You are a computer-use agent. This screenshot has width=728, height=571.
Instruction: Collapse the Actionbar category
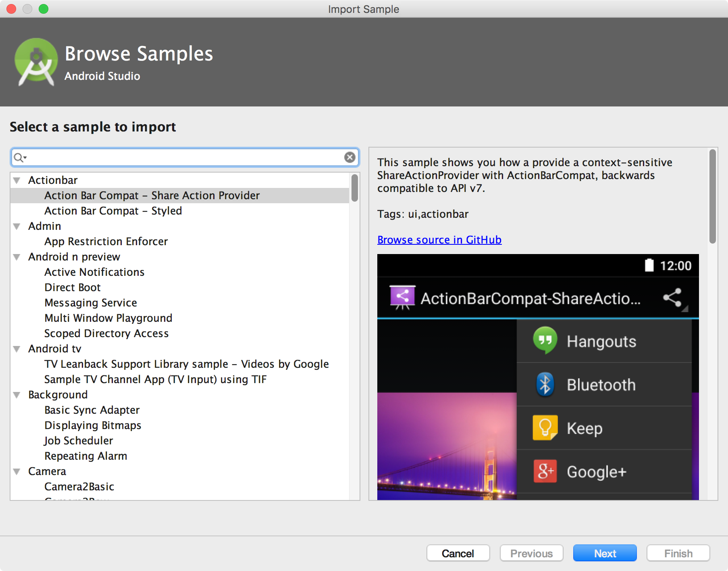(x=17, y=180)
